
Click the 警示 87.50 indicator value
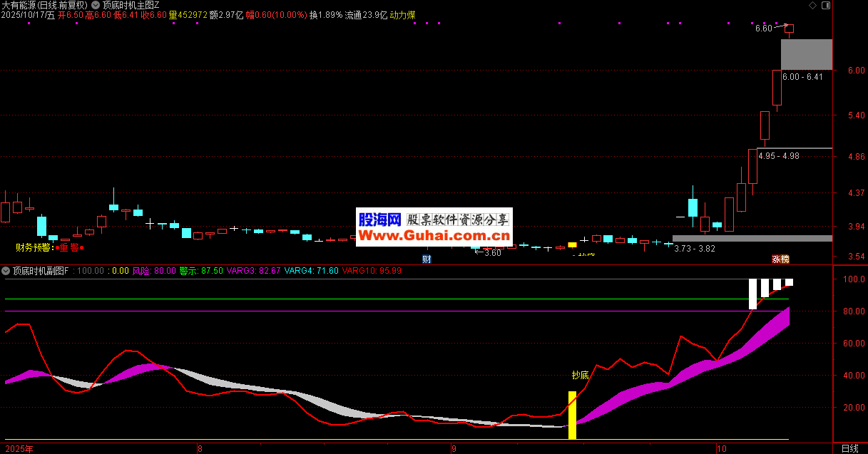coord(200,271)
